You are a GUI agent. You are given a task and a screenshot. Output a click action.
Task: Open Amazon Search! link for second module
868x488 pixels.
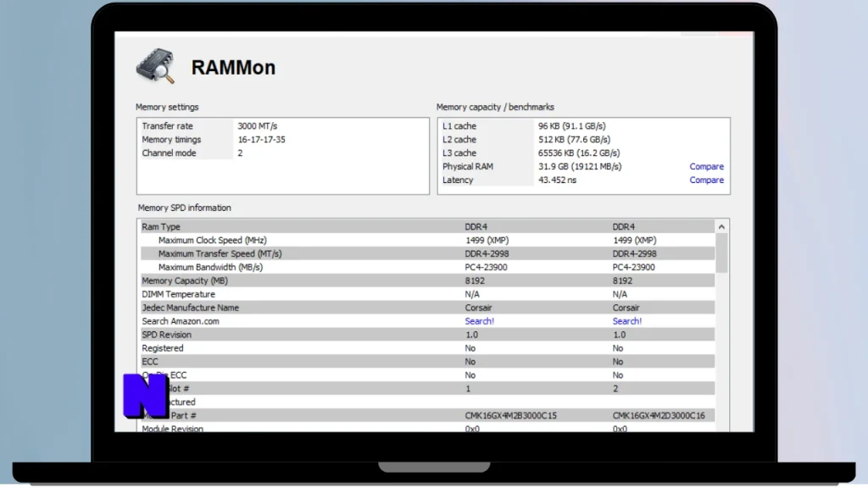[x=627, y=321]
